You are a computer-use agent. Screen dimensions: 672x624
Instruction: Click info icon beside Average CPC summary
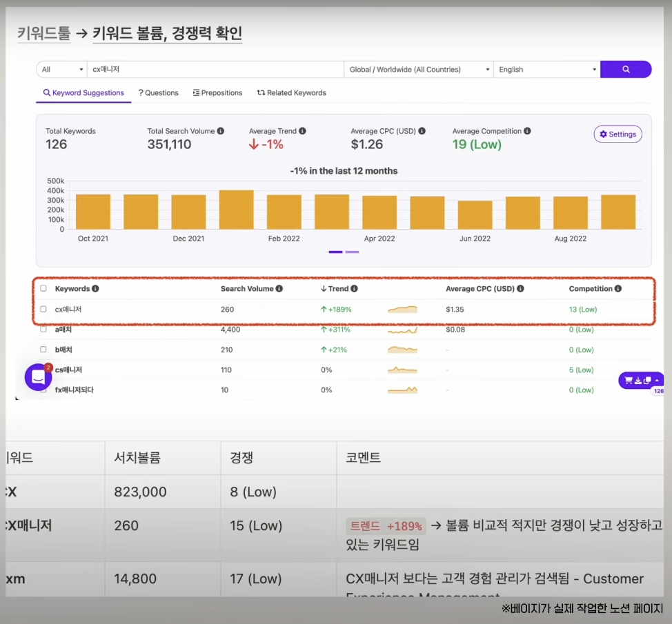coord(422,131)
